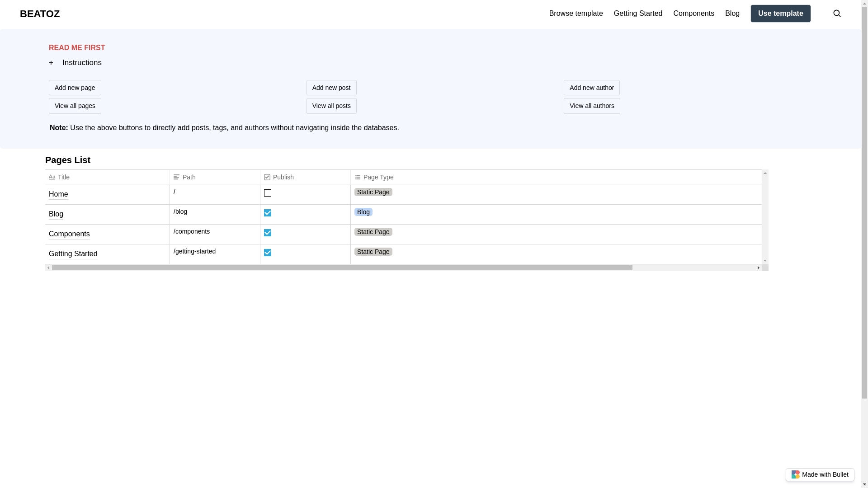Viewport: 868px width, 488px height.
Task: Click the Path column text icon
Action: [177, 177]
